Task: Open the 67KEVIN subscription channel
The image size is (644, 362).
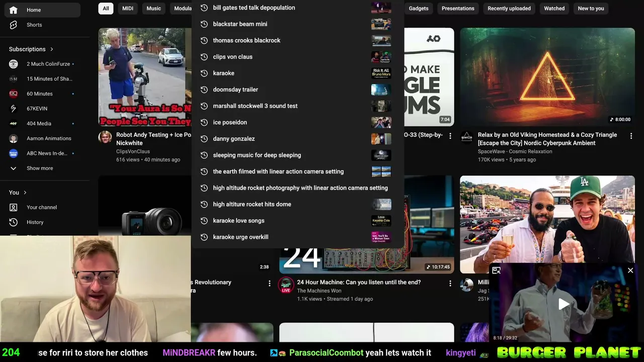Action: coord(42,109)
